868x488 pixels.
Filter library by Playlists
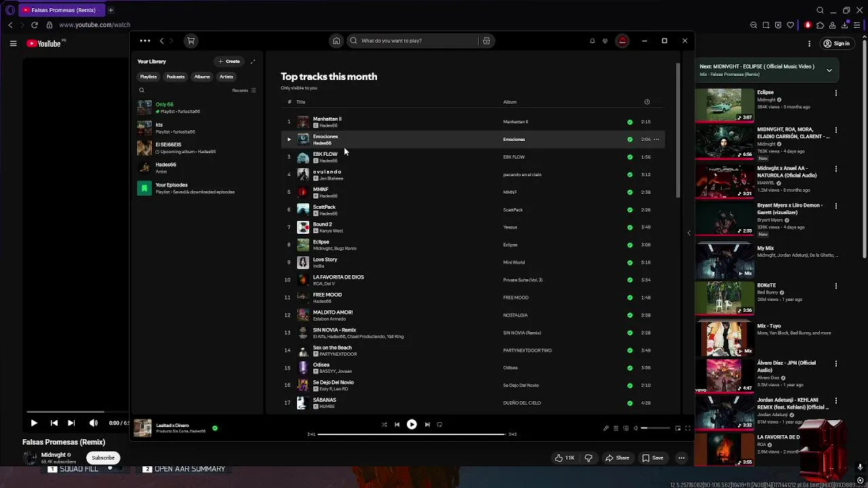point(149,77)
